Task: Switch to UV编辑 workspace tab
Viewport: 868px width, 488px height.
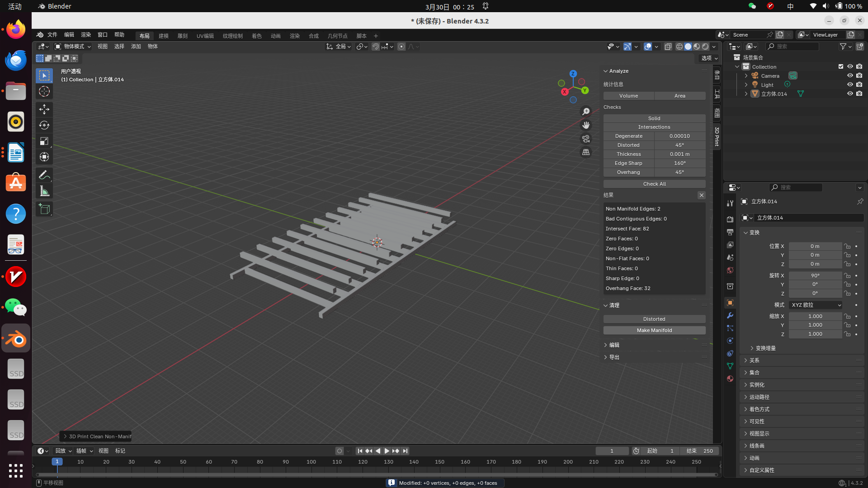Action: coord(205,36)
